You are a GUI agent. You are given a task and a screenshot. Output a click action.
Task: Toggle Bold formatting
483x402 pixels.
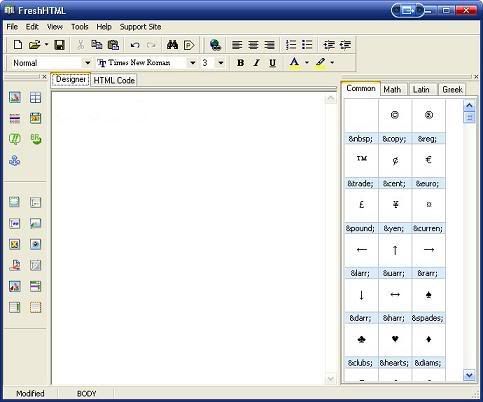240,63
